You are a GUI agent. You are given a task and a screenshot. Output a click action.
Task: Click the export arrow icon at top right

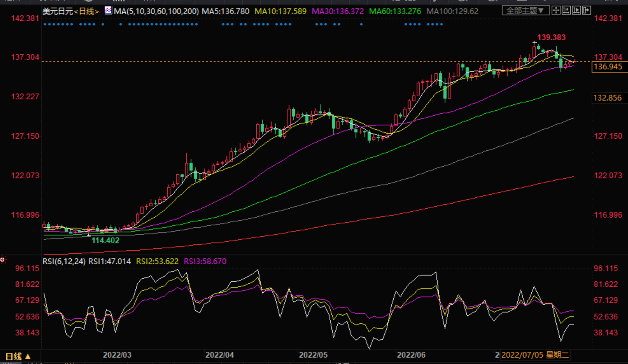(x=586, y=11)
